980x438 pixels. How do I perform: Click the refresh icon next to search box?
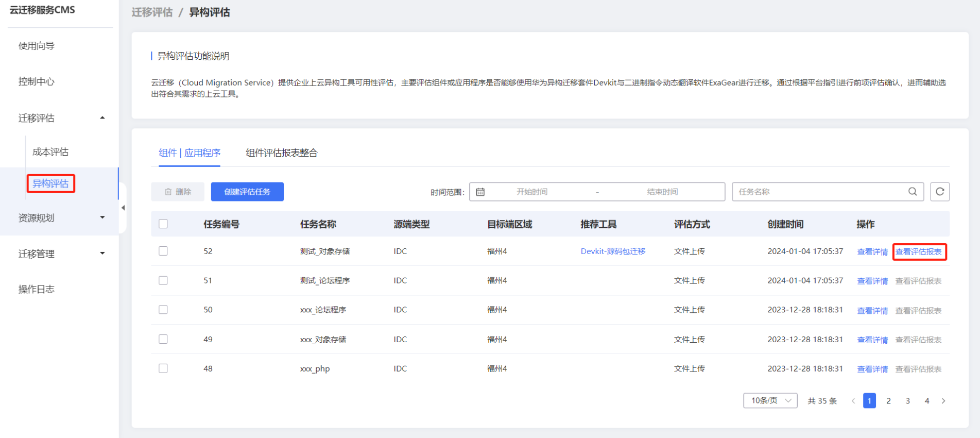point(940,192)
